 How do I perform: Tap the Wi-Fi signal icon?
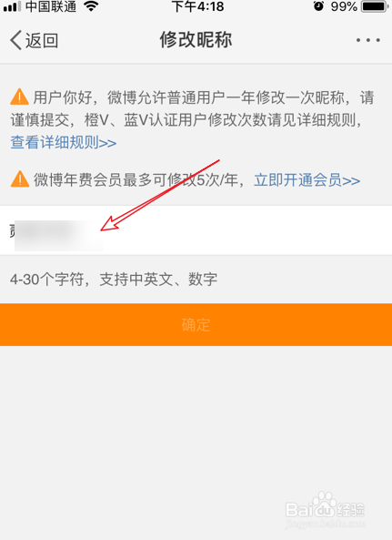(92, 6)
